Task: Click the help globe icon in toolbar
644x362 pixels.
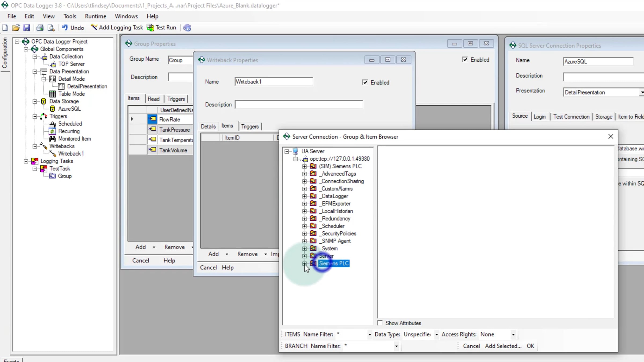Action: [x=187, y=28]
